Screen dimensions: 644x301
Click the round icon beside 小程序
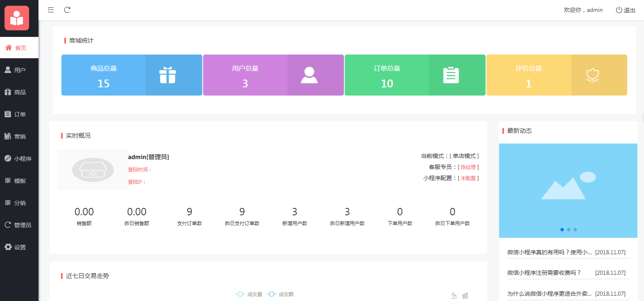tap(8, 158)
